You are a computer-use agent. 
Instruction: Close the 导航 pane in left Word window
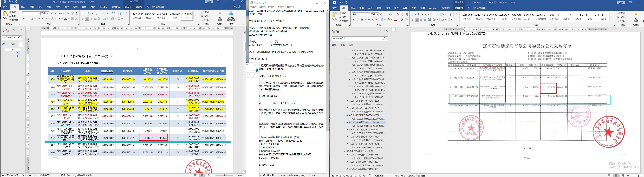(x=22, y=30)
